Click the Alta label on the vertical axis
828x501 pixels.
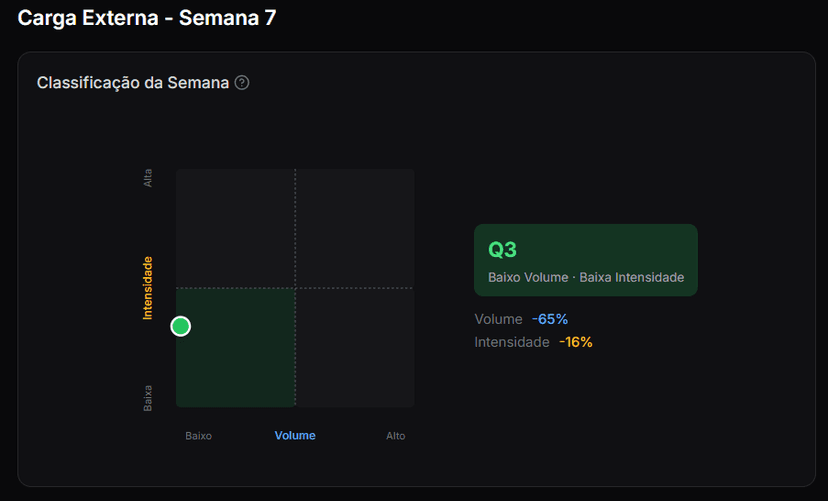coord(148,179)
